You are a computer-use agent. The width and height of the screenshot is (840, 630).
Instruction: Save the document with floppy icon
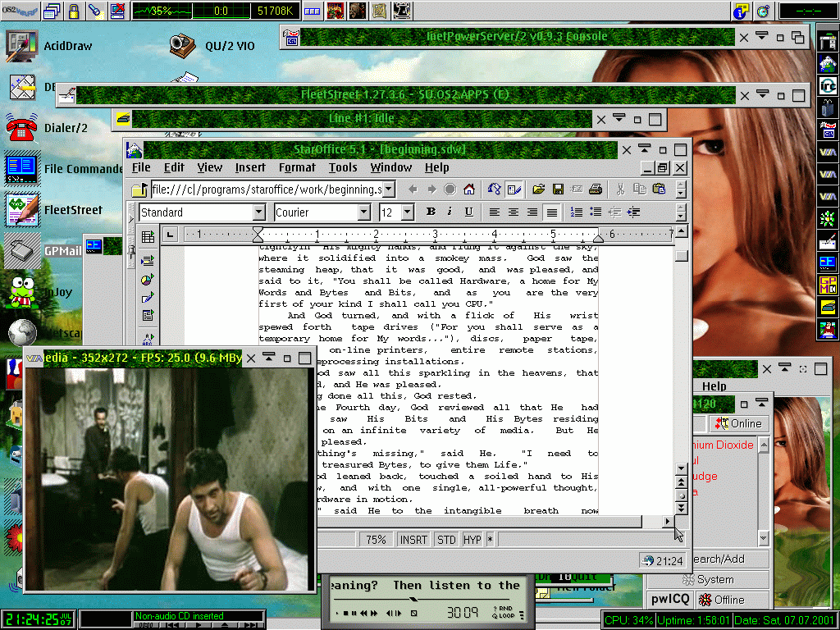click(558, 189)
